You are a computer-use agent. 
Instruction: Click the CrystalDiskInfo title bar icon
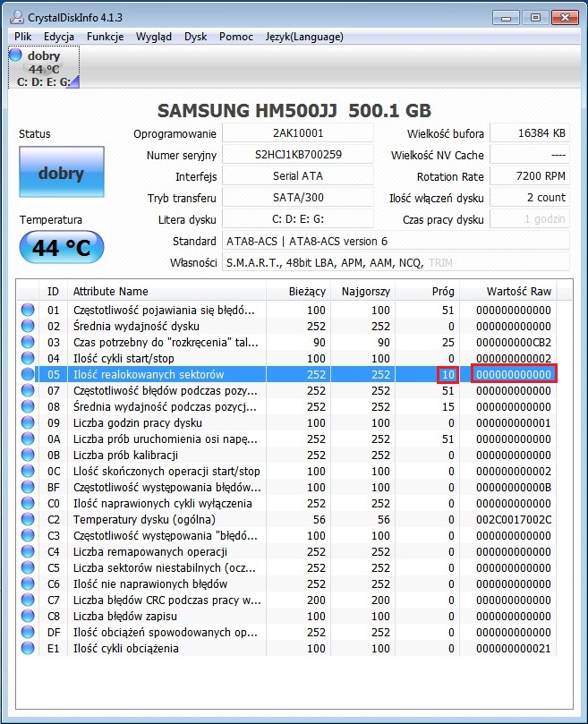(17, 17)
